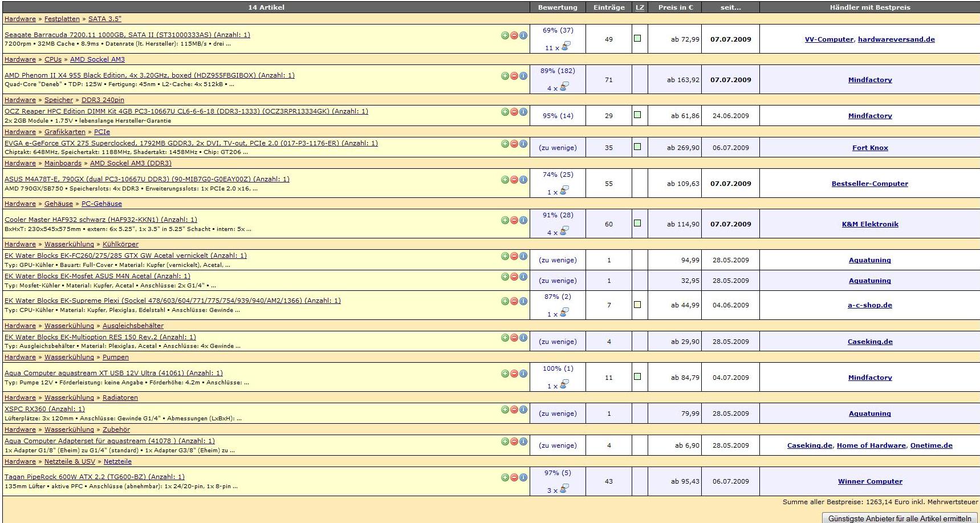
Task: Open Winner Computer dealer link
Action: pos(870,481)
